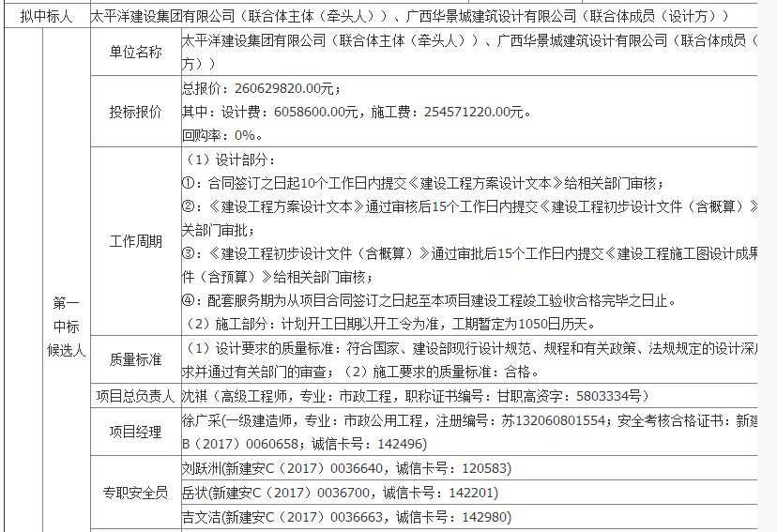Screen dimensions: 777x532
Task: Select the 投标报价 label cell
Action: [135, 111]
